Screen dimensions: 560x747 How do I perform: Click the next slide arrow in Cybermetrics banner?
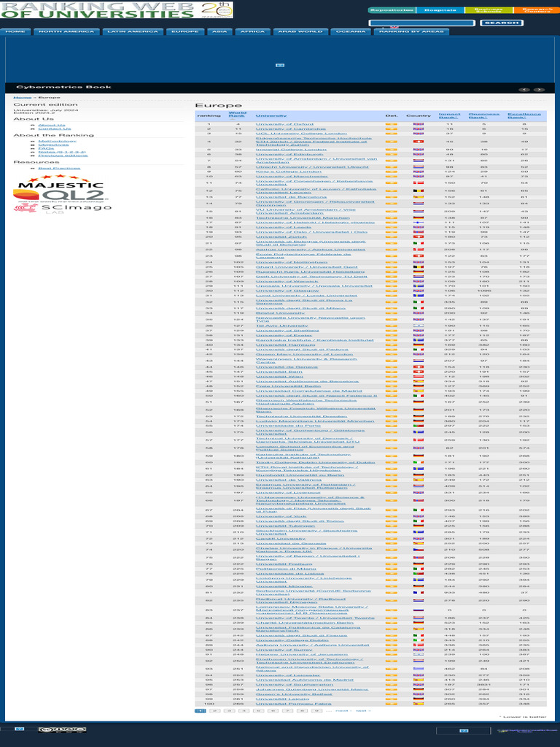pos(539,90)
